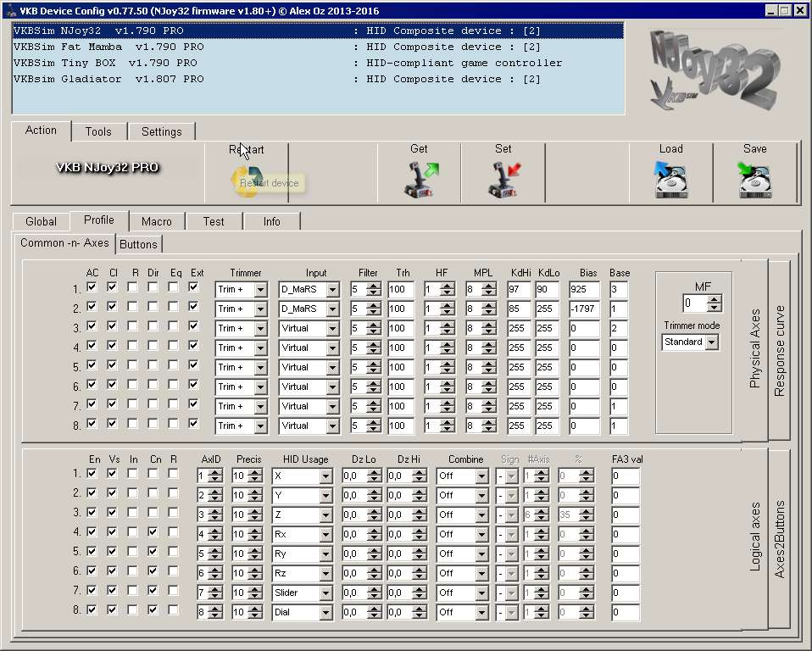This screenshot has height=651, width=812.
Task: Click the Set joystick icon with red arrow
Action: (x=503, y=180)
